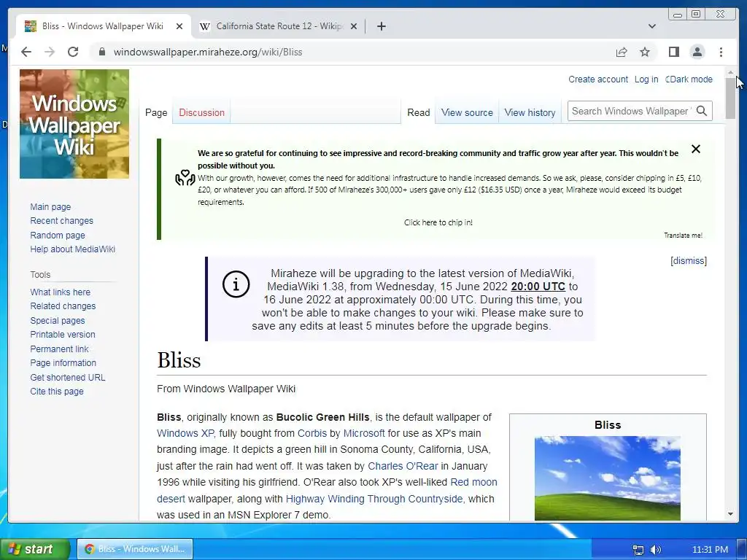Screen dimensions: 747x560
Task: Go back with the browser back arrow
Action: coord(26,52)
